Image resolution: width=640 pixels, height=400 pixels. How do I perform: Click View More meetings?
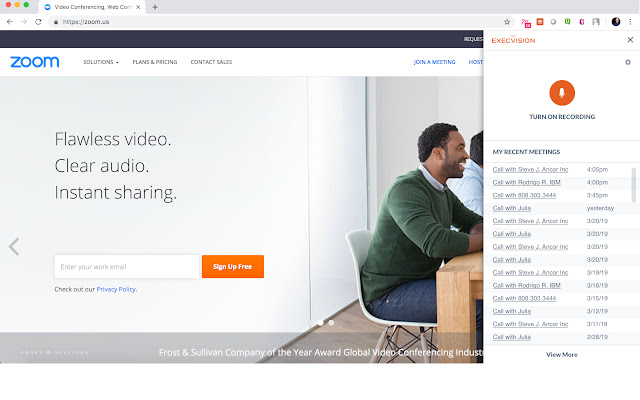pos(562,355)
